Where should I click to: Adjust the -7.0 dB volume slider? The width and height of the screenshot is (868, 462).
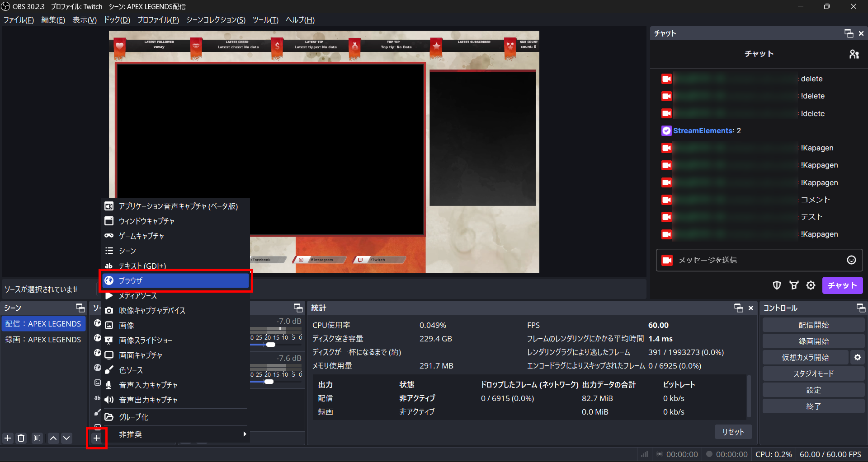(271, 345)
